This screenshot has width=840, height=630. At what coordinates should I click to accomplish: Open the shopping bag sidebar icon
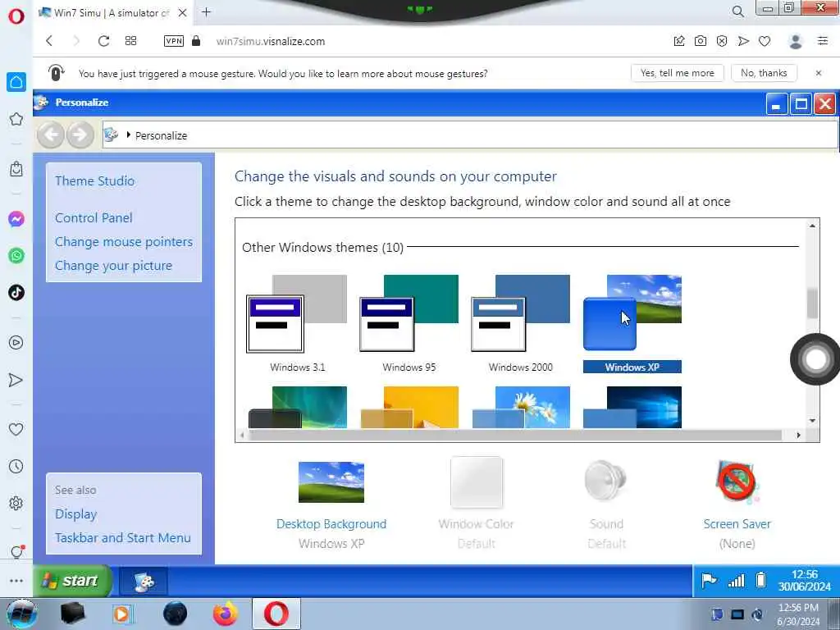16,169
